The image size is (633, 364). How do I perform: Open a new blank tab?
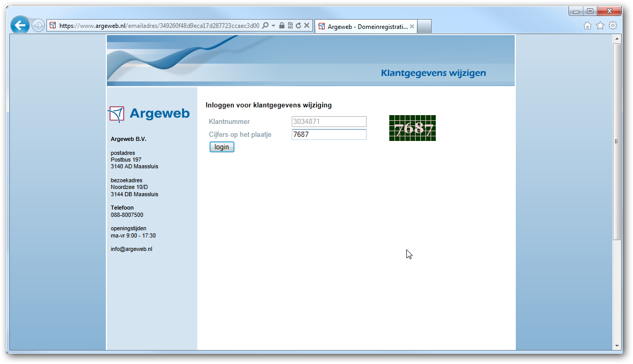tap(424, 26)
